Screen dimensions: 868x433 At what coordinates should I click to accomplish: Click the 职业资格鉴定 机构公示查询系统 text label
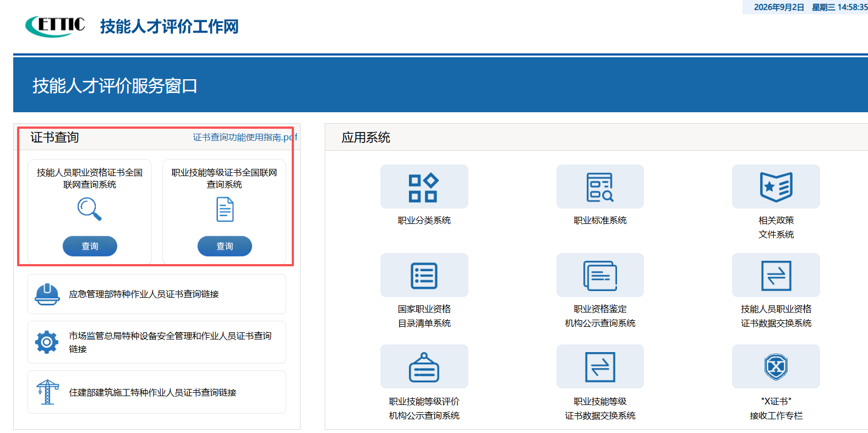(x=600, y=316)
